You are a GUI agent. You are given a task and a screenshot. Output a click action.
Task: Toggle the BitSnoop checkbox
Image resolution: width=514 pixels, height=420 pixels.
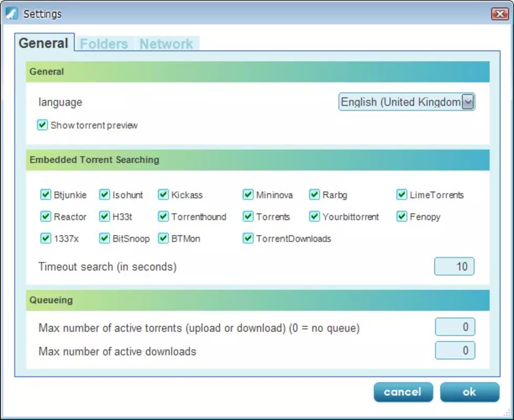(104, 238)
